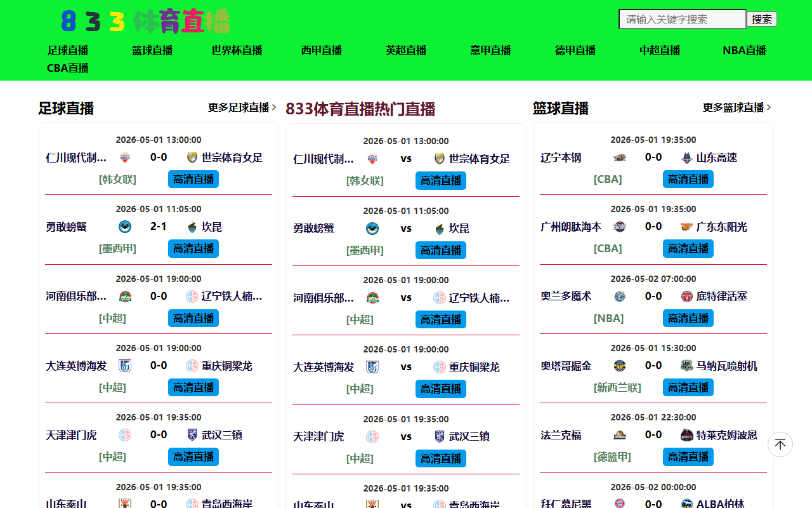
Task: Click the 特莱克姆波恩 team logo
Action: point(687,435)
